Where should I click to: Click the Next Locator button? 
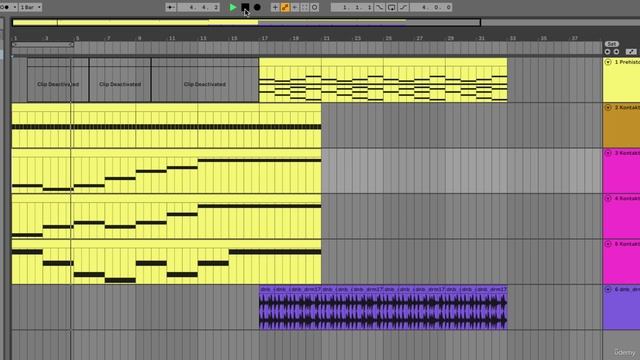tap(616, 52)
